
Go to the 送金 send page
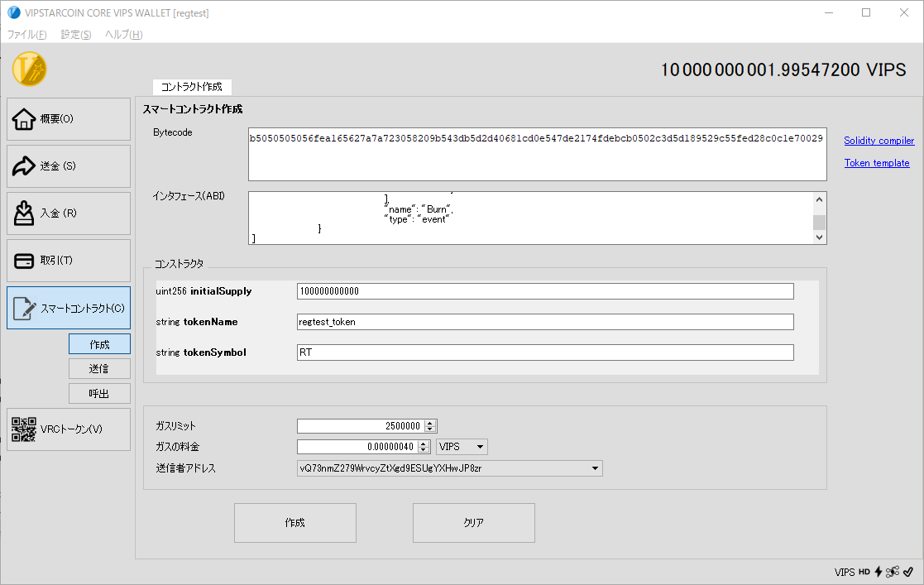click(69, 166)
